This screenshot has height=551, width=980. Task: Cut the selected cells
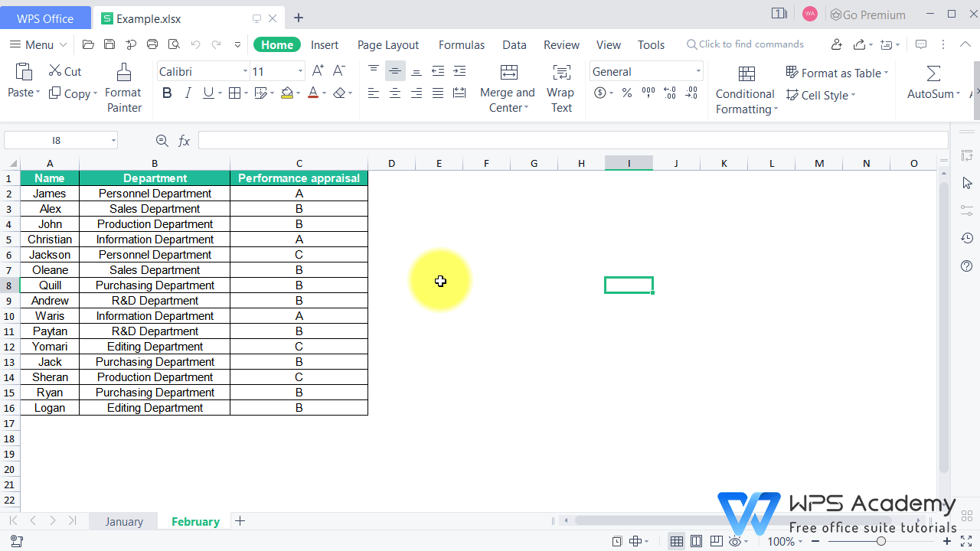coord(65,71)
